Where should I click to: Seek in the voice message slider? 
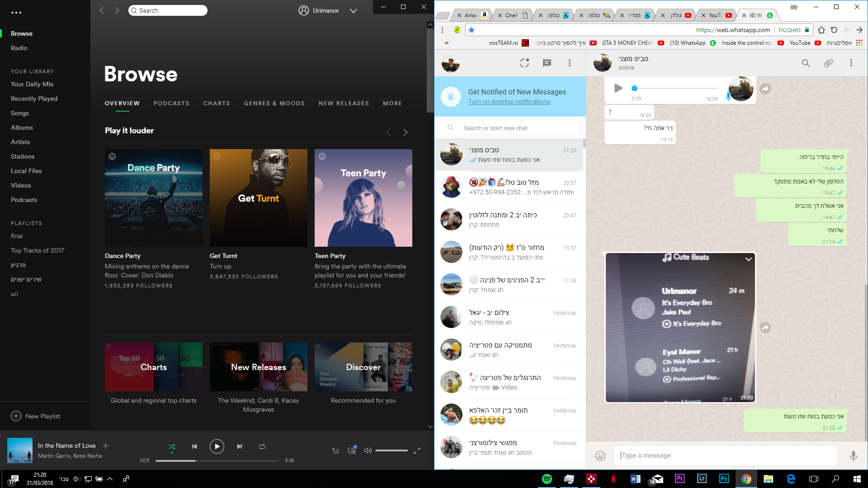pyautogui.click(x=676, y=89)
